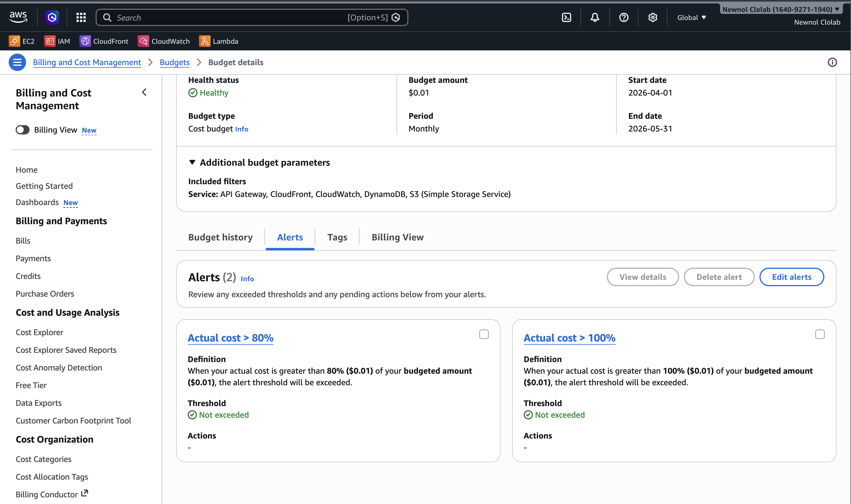Switch to the Budget history tab
Image resolution: width=851 pixels, height=504 pixels.
[x=220, y=237]
